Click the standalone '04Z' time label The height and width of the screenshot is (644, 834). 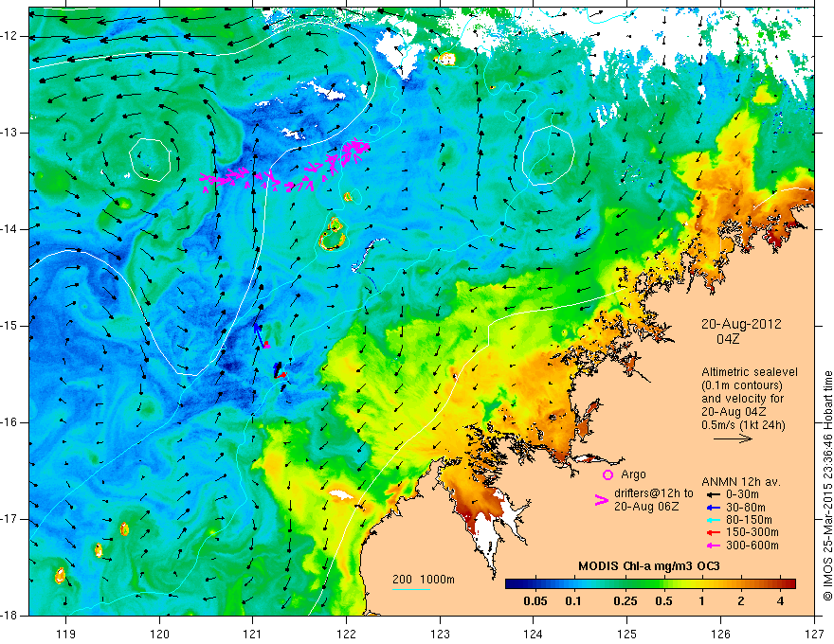pos(728,339)
